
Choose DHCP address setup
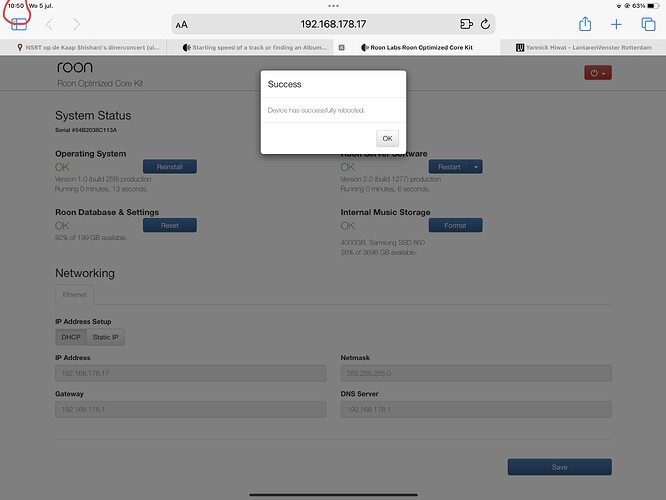(71, 337)
